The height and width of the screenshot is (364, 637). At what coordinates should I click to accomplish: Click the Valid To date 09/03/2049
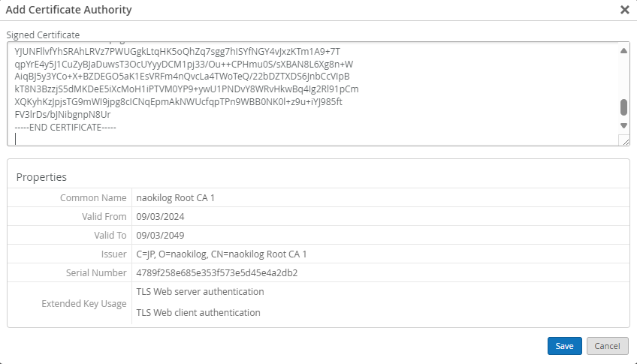coord(160,235)
